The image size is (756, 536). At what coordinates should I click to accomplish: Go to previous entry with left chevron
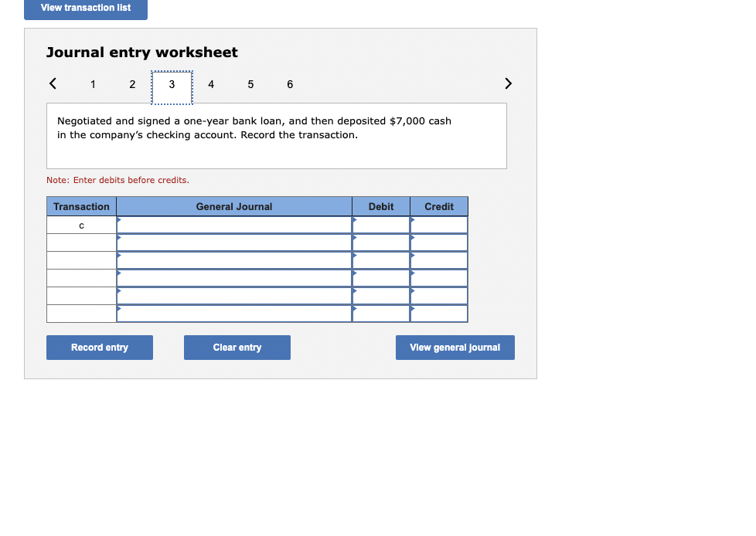coord(53,83)
